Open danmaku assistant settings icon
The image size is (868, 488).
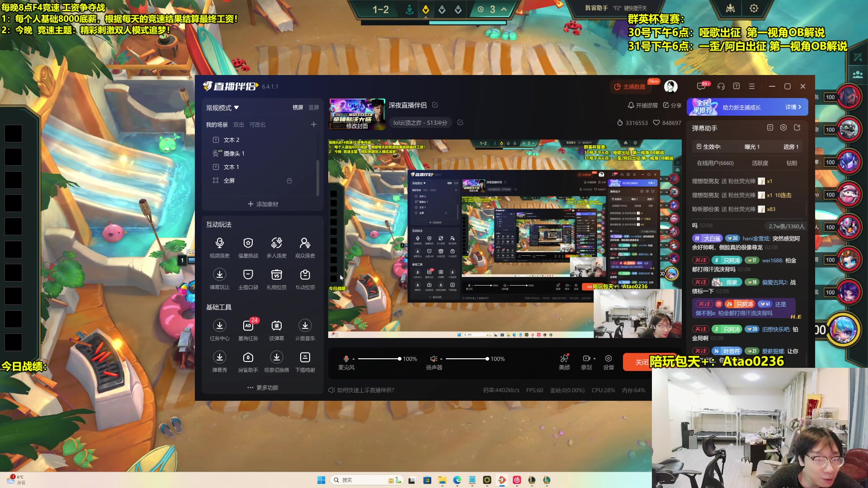click(x=783, y=128)
